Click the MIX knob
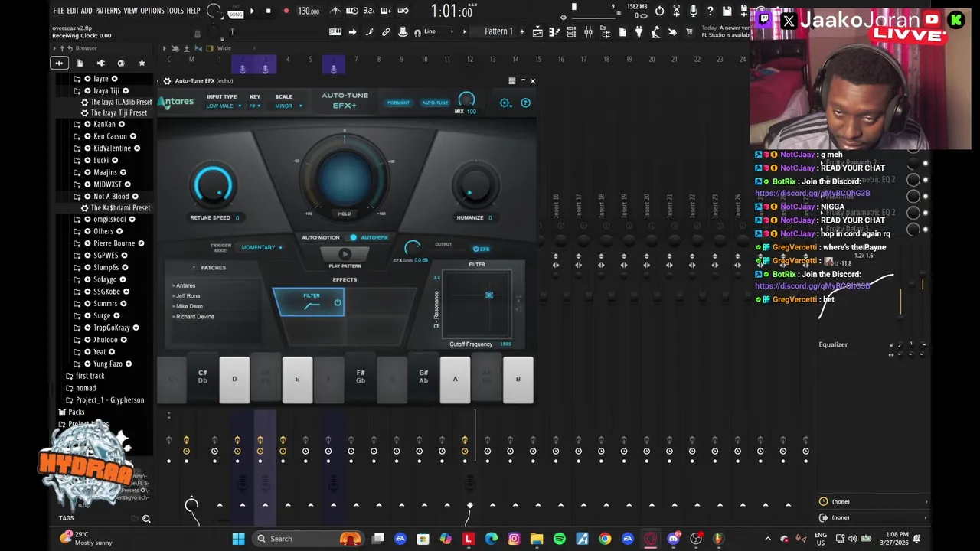This screenshot has width=980, height=551. point(466,99)
